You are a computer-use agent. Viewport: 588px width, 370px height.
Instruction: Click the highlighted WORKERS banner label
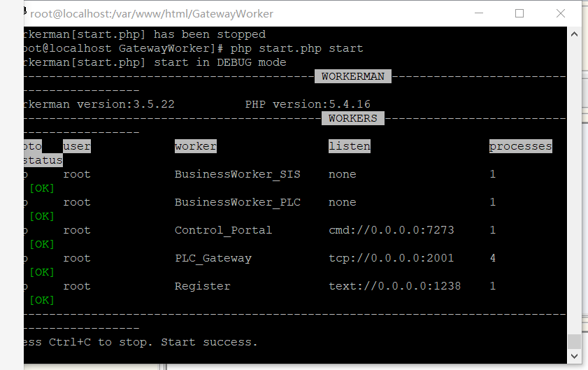click(x=353, y=118)
